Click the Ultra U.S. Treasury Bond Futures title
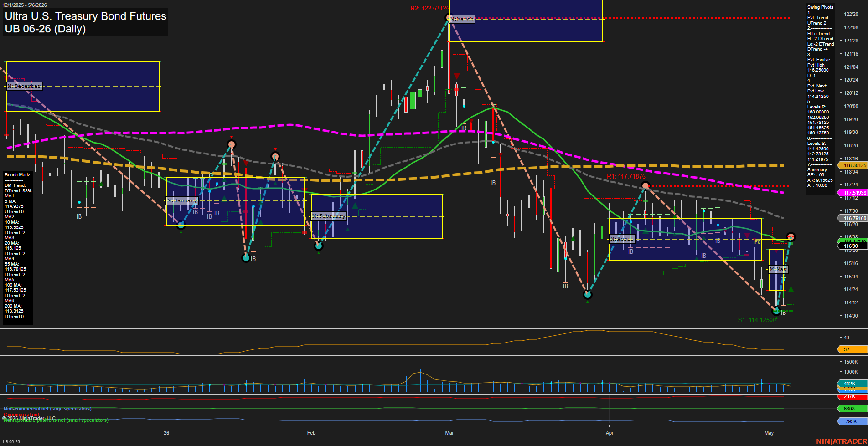The image size is (868, 446). (x=86, y=16)
